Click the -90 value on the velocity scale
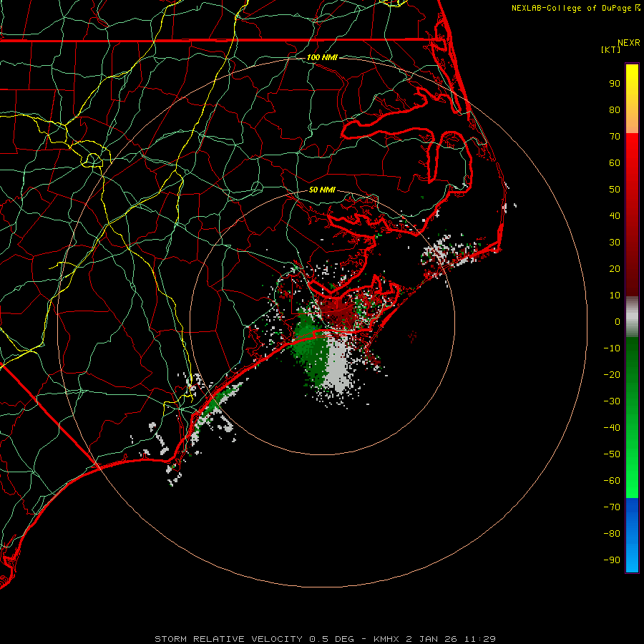Screen dimensions: 644x644 [x=612, y=560]
